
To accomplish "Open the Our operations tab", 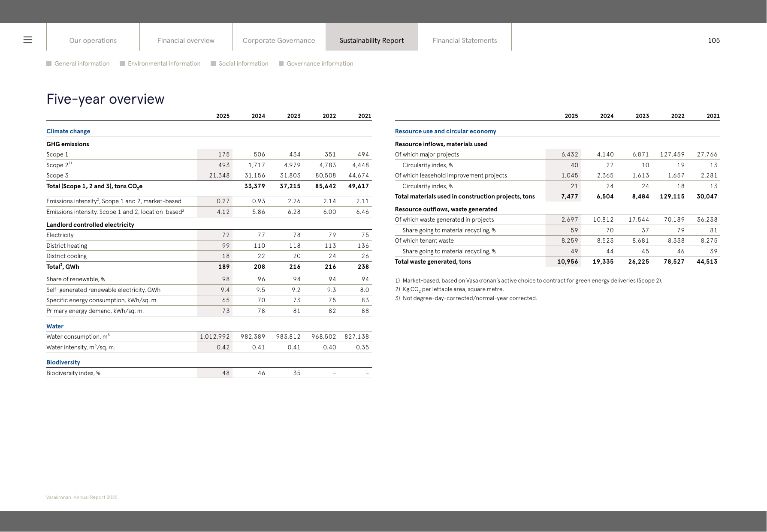I will 93,40.
